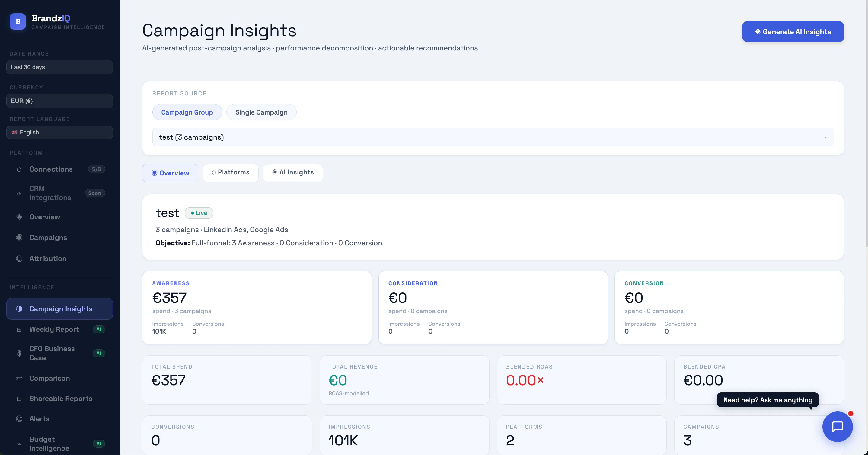Open the Comparison page
868x455 pixels.
tap(60, 379)
